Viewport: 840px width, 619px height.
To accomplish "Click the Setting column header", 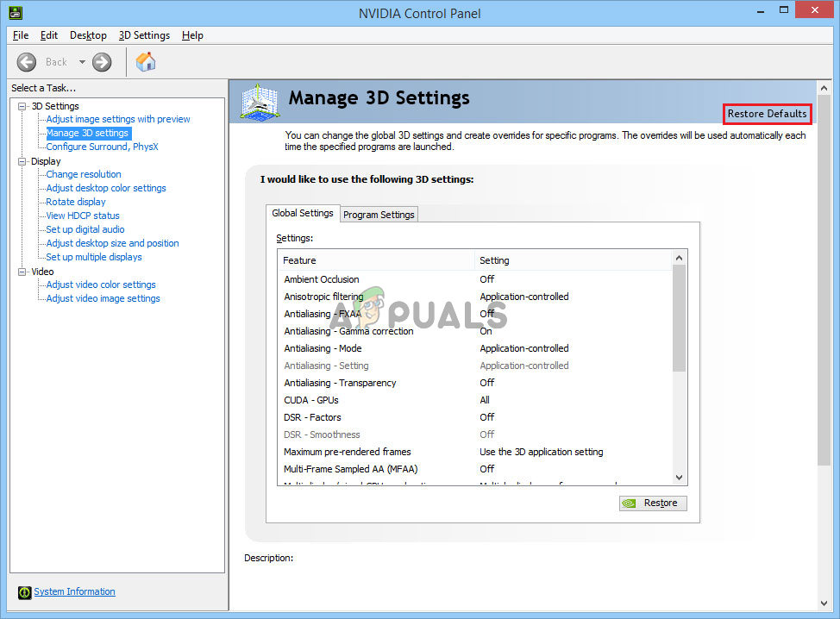I will (574, 260).
